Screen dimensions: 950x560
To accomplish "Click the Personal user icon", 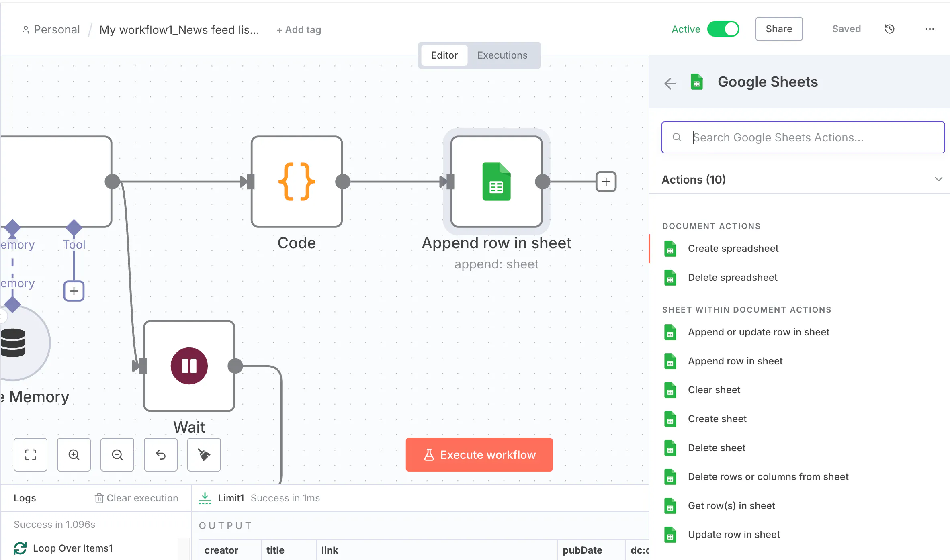I will (26, 30).
